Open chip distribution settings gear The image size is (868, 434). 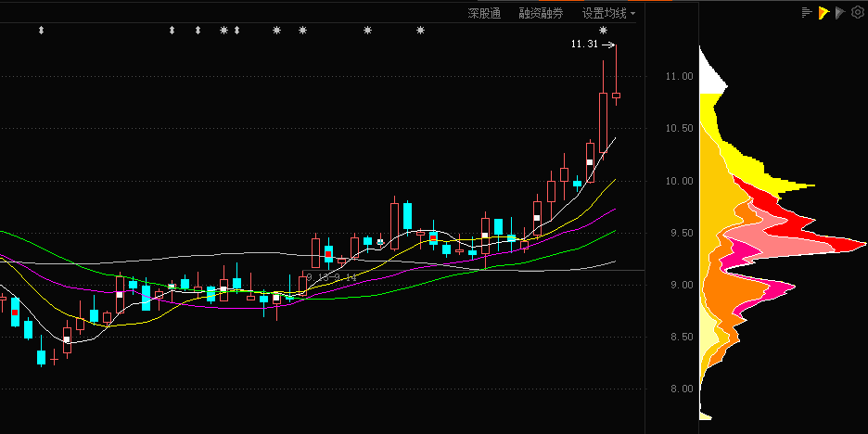click(x=857, y=13)
